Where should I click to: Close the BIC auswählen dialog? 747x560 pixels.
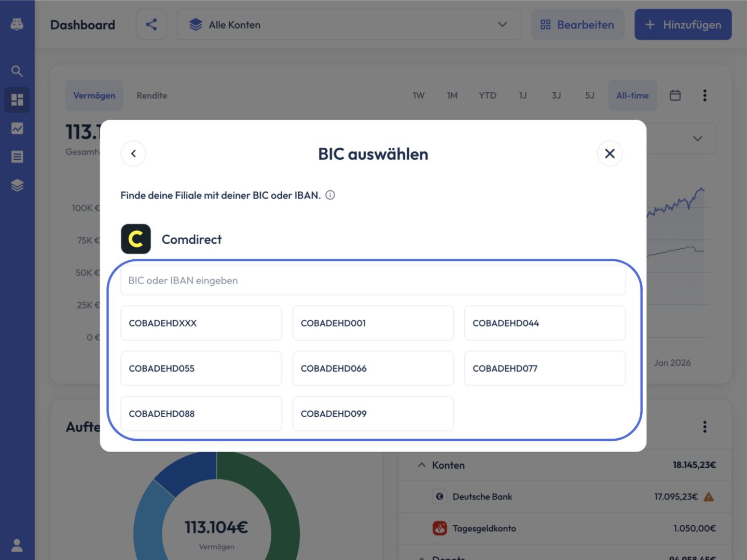610,153
